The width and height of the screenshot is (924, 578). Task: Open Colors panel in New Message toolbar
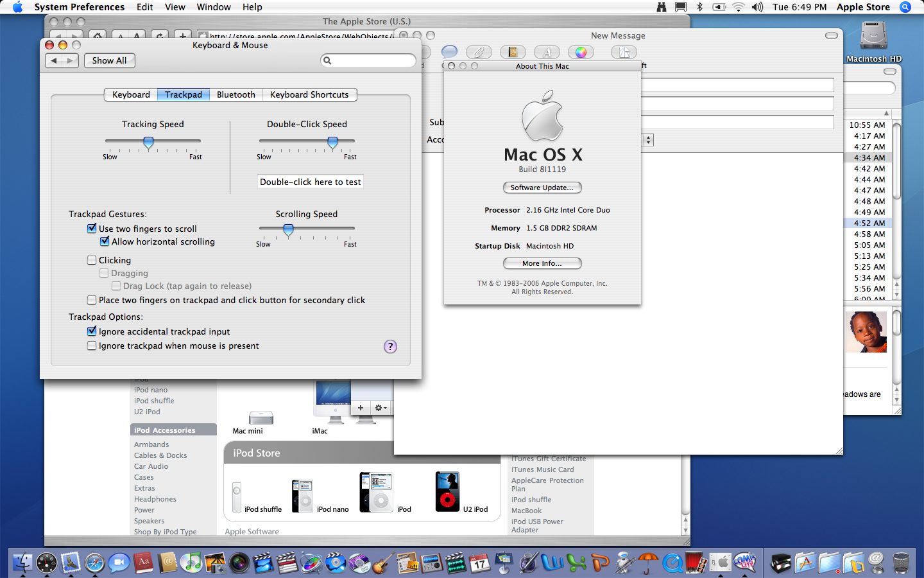click(581, 52)
